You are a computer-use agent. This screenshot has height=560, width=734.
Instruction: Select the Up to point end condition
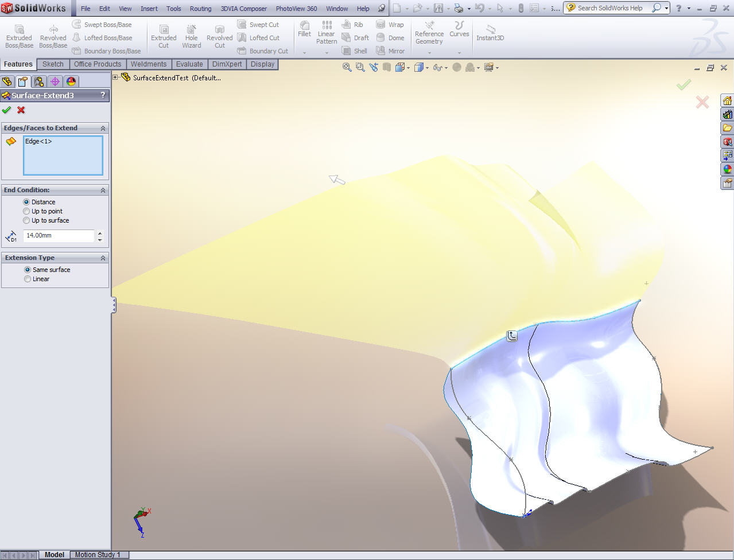tap(26, 211)
